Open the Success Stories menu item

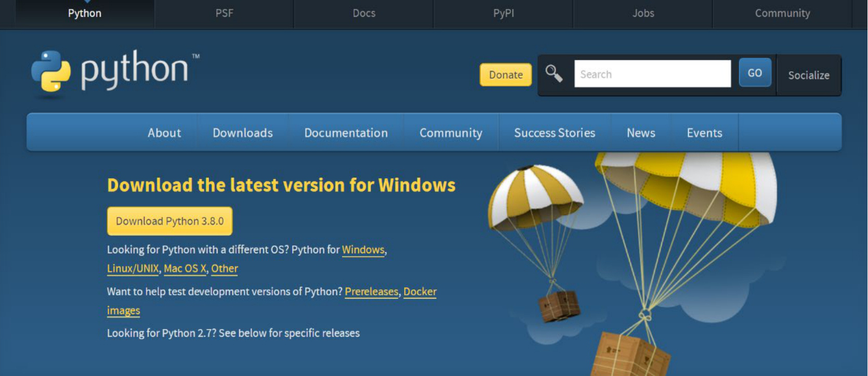pos(555,133)
